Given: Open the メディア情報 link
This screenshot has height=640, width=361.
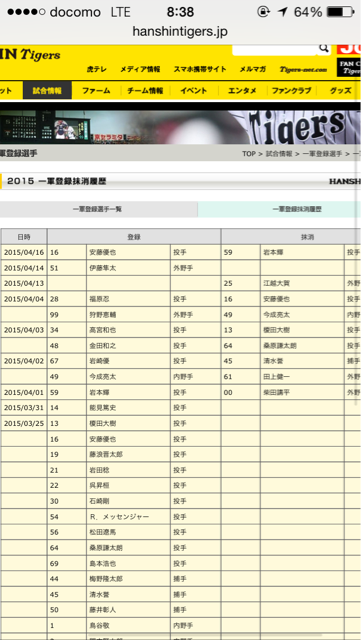Looking at the screenshot, I should click(140, 69).
